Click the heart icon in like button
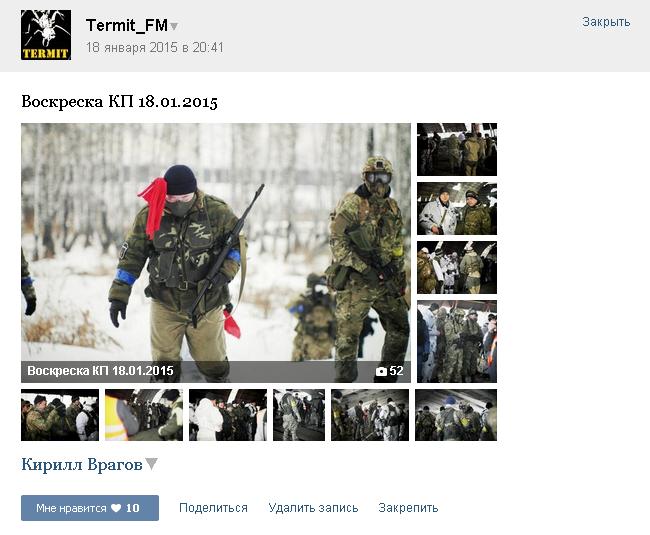This screenshot has width=650, height=535. point(116,508)
